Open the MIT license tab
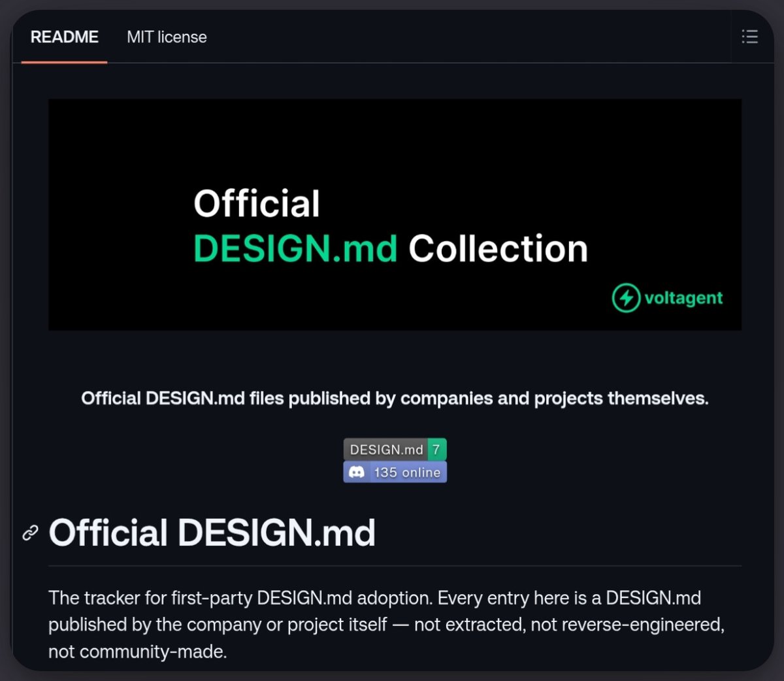This screenshot has width=784, height=681. (167, 37)
